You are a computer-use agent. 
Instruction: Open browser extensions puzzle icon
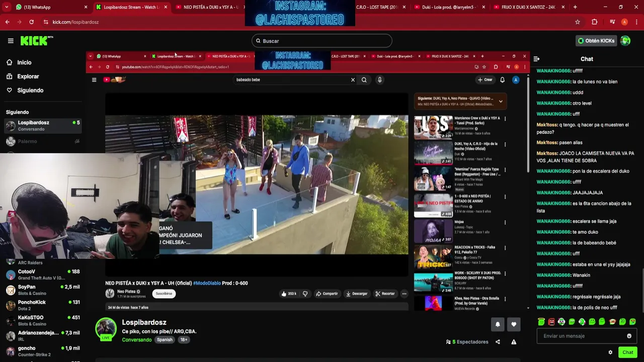point(594,22)
